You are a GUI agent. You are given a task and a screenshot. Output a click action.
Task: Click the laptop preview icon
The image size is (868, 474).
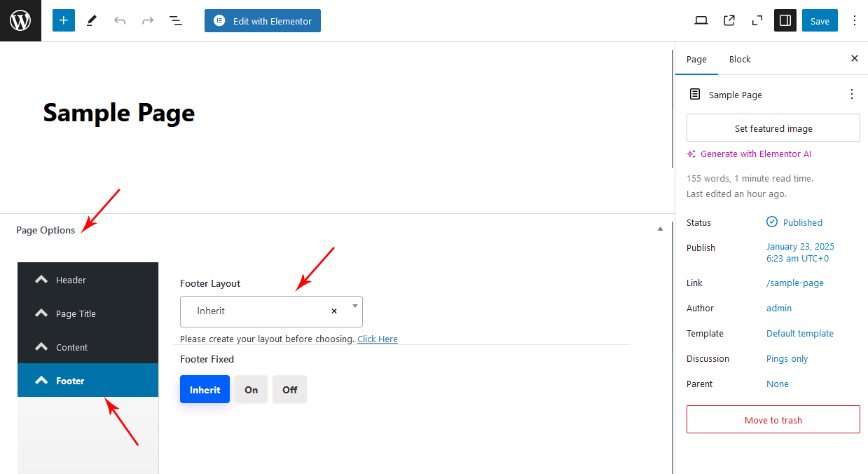(x=701, y=20)
